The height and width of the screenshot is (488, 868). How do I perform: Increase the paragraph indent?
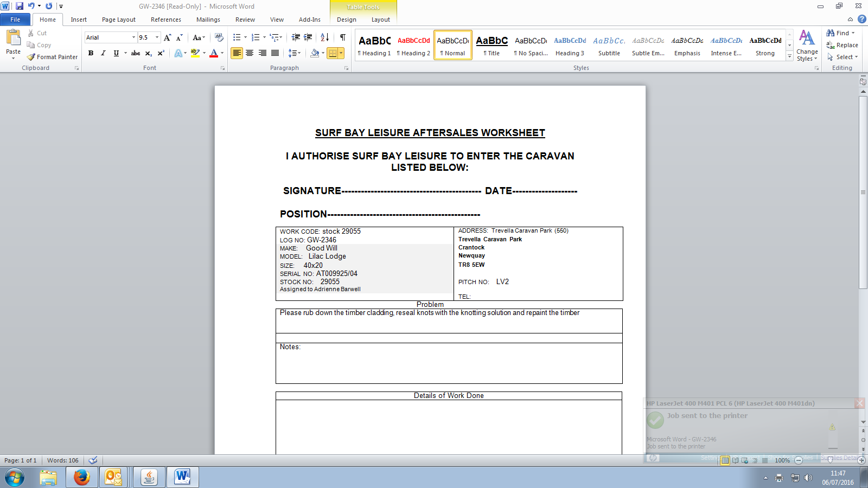pos(308,37)
